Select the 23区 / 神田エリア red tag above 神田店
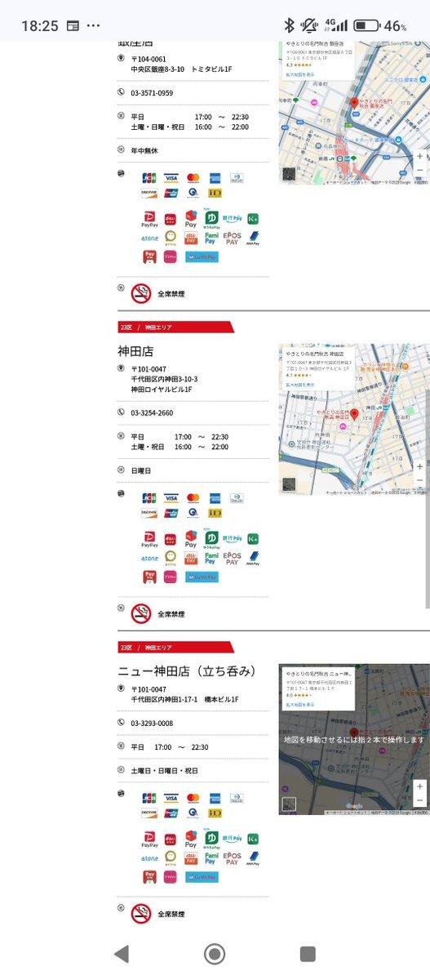The height and width of the screenshot is (980, 430). (x=176, y=327)
